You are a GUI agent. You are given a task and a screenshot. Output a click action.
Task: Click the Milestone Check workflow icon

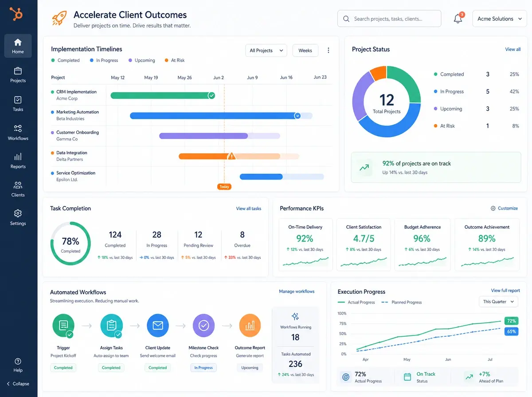[204, 325]
